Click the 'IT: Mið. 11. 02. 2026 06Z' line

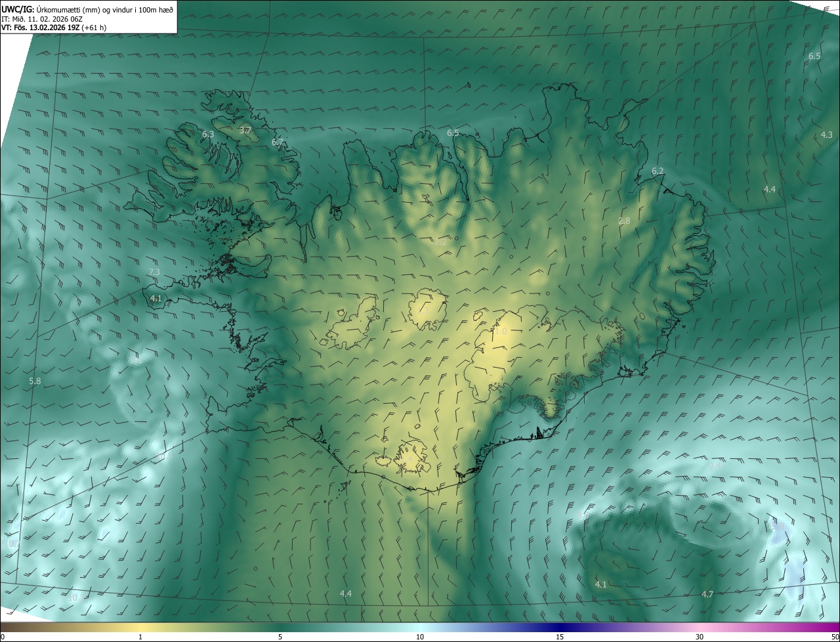(x=41, y=19)
